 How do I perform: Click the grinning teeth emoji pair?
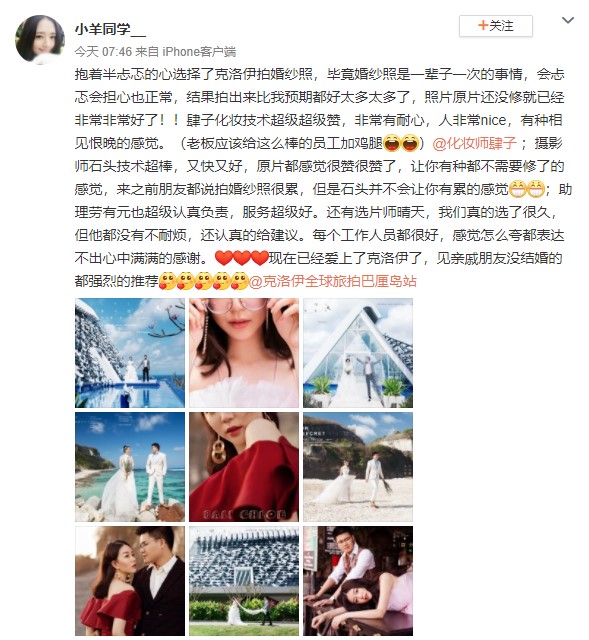(x=527, y=189)
